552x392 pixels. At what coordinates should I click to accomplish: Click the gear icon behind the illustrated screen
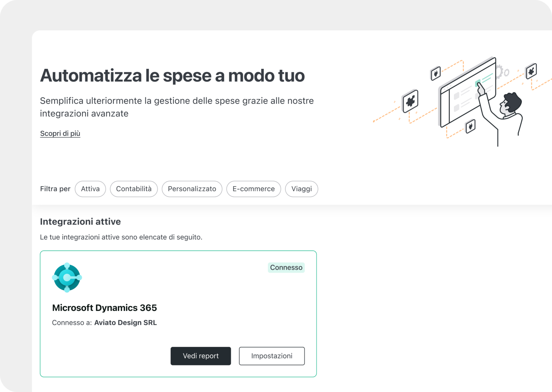pyautogui.click(x=500, y=71)
